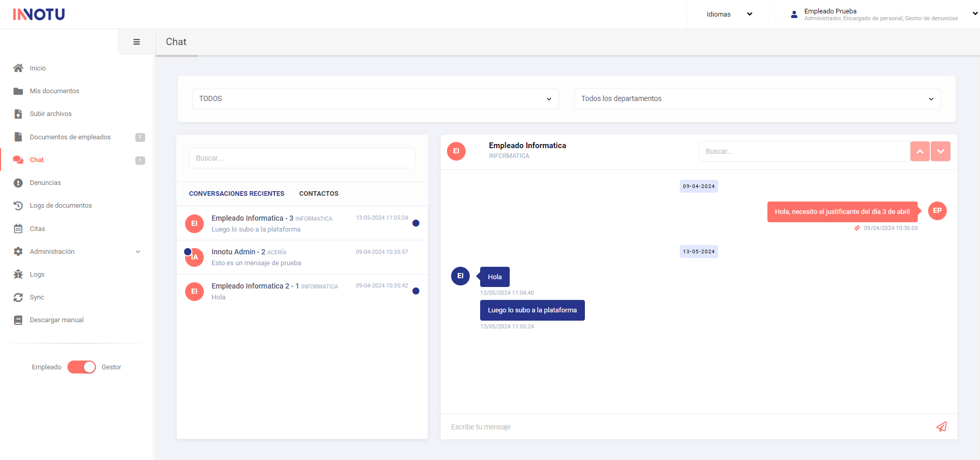Click the INNOTU logo
This screenshot has width=980, height=460.
pos(39,14)
